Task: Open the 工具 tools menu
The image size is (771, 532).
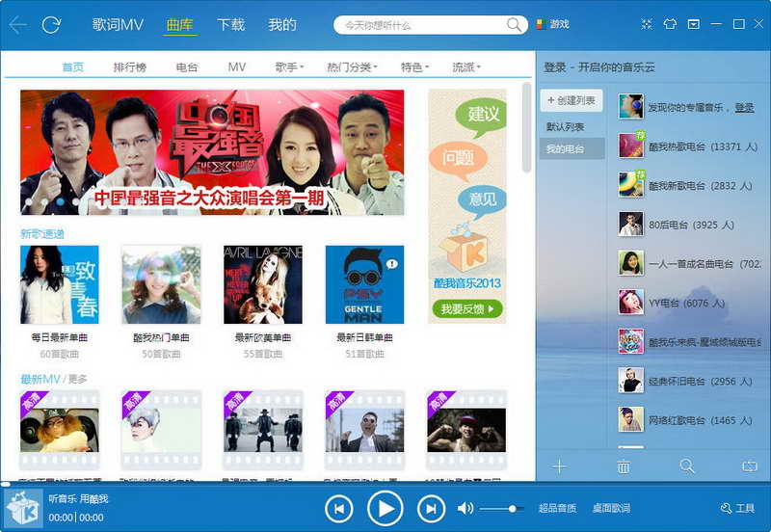Action: (737, 509)
